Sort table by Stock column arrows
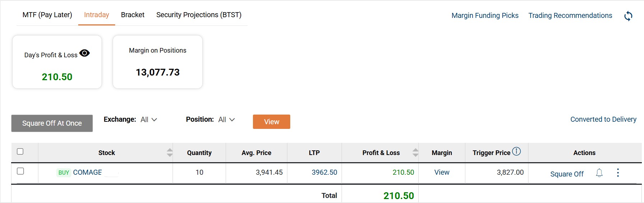This screenshot has height=203, width=644. click(170, 153)
